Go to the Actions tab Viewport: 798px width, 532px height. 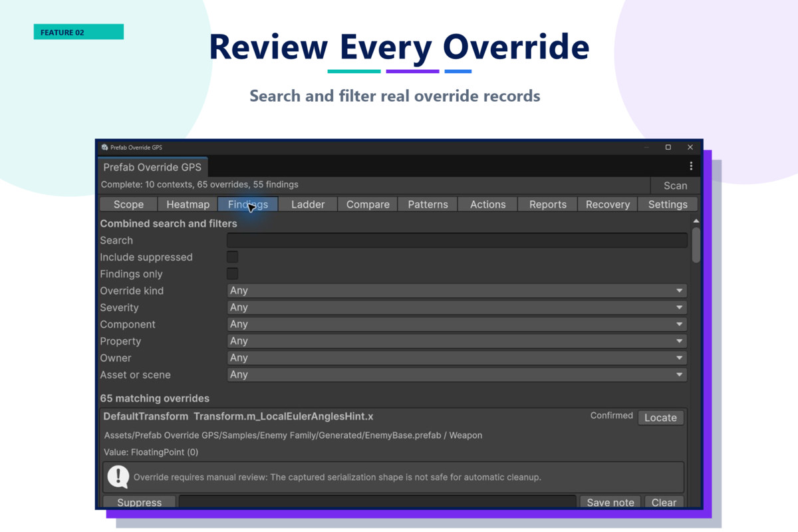click(488, 204)
